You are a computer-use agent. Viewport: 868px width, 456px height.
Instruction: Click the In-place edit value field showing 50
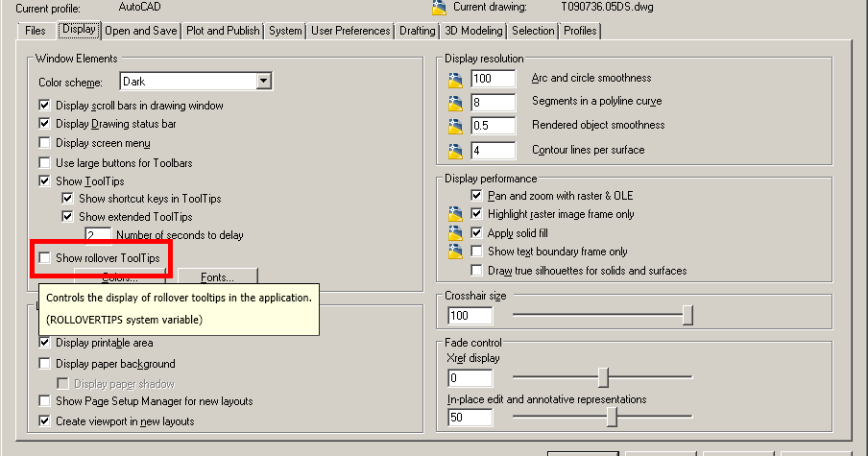coord(470,418)
